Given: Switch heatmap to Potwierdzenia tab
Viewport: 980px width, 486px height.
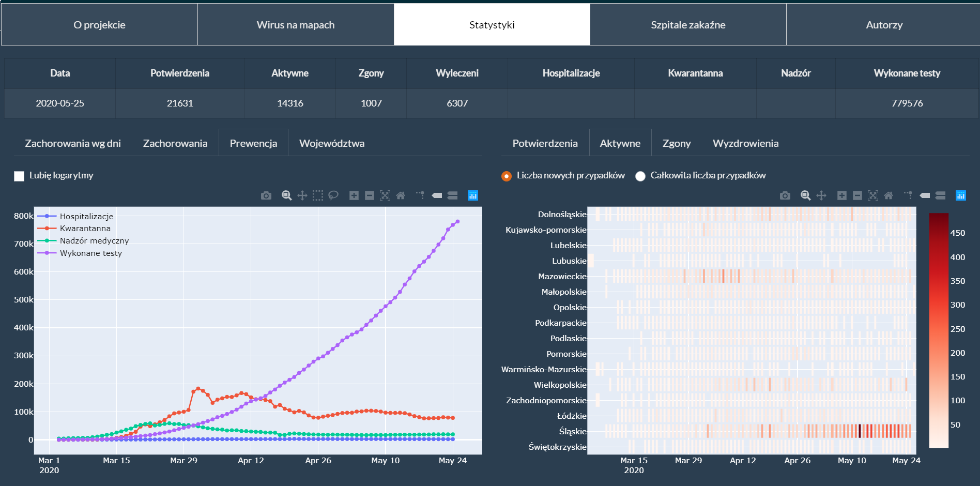Looking at the screenshot, I should coord(545,143).
